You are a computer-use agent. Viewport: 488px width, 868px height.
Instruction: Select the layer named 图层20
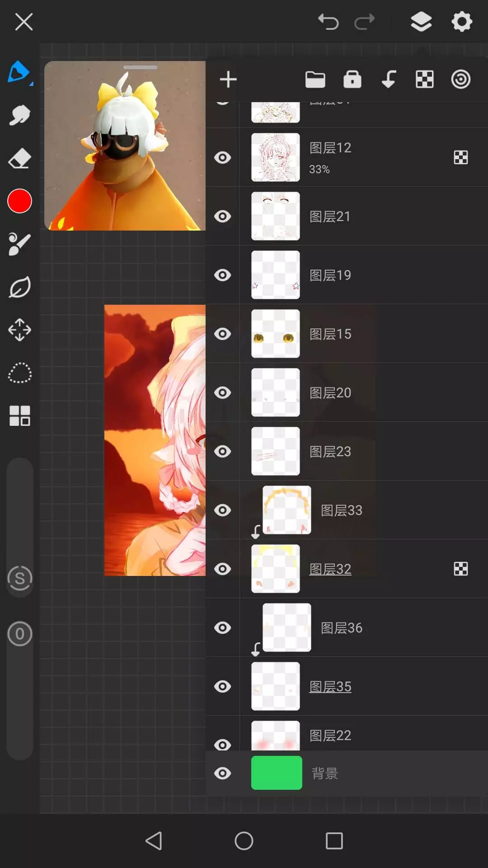tap(330, 392)
